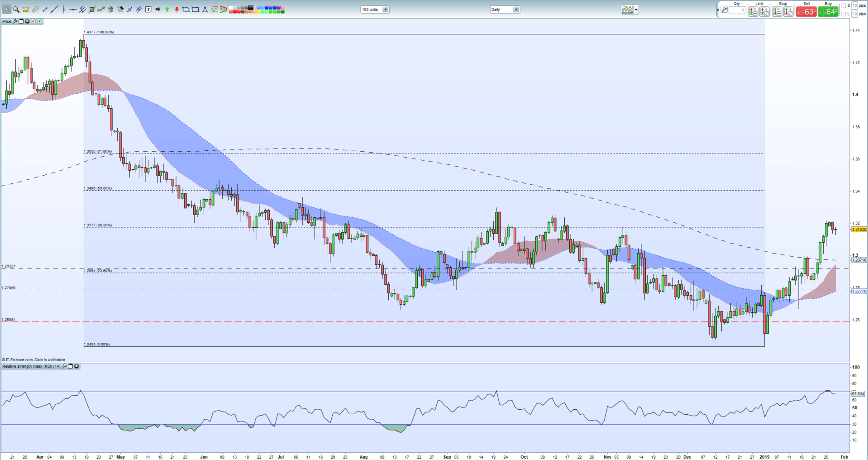Remove the RSI indicator panel
This screenshot has width=868, height=460.
[76, 366]
